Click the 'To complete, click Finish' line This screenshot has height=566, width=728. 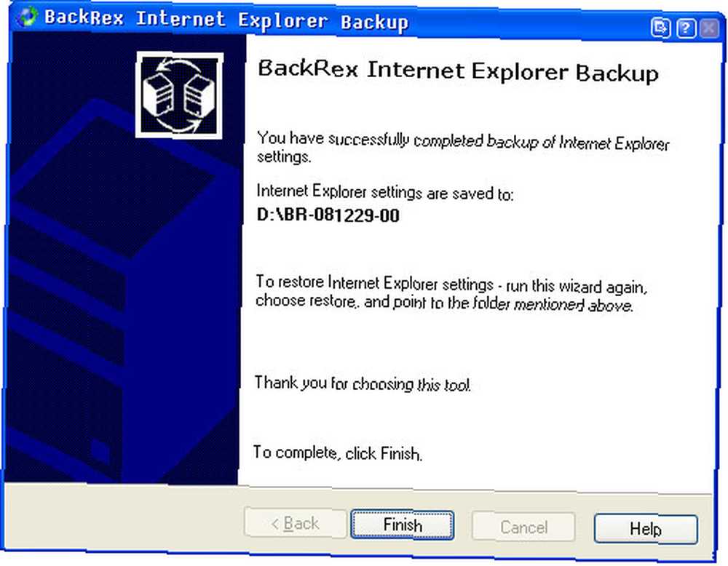point(338,453)
